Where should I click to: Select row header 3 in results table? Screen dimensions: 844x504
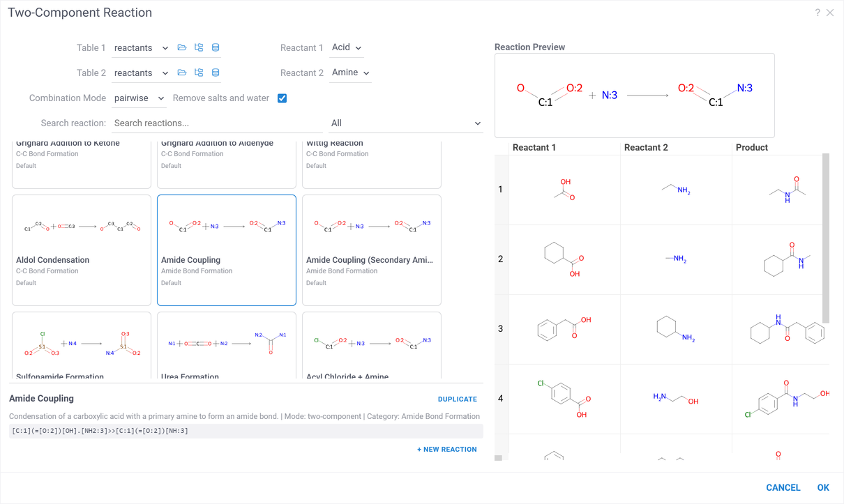[501, 329]
